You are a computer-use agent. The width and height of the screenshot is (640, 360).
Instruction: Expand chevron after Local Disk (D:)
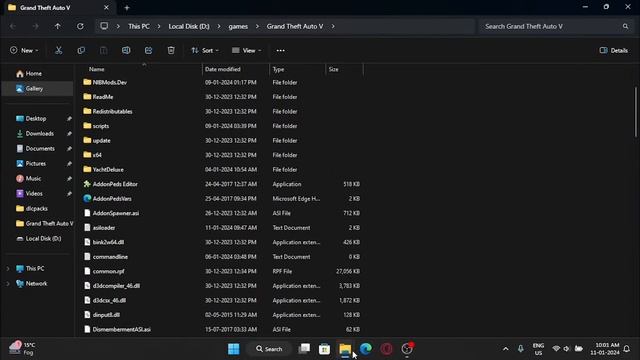point(219,27)
